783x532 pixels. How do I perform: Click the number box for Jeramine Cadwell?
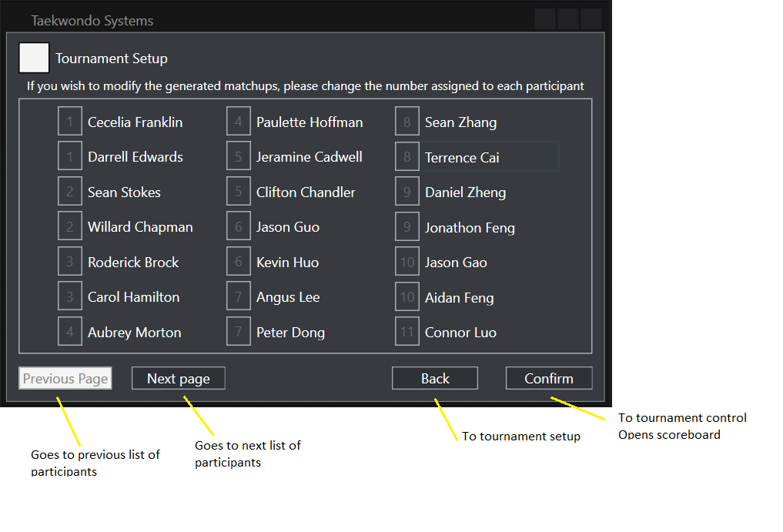(x=239, y=156)
